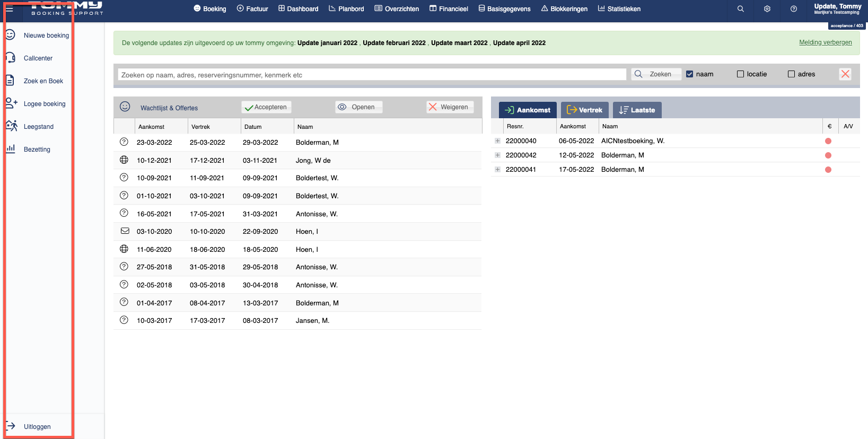Open the Planbord menu item

[346, 9]
